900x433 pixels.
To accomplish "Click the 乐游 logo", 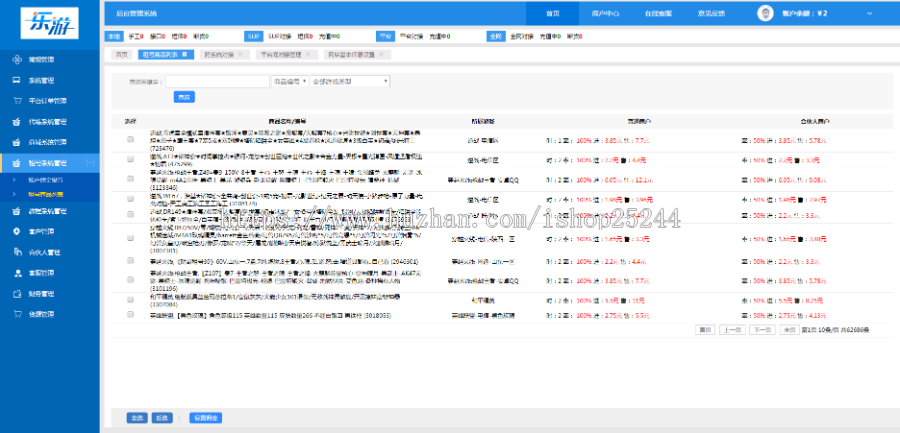I will point(49,23).
